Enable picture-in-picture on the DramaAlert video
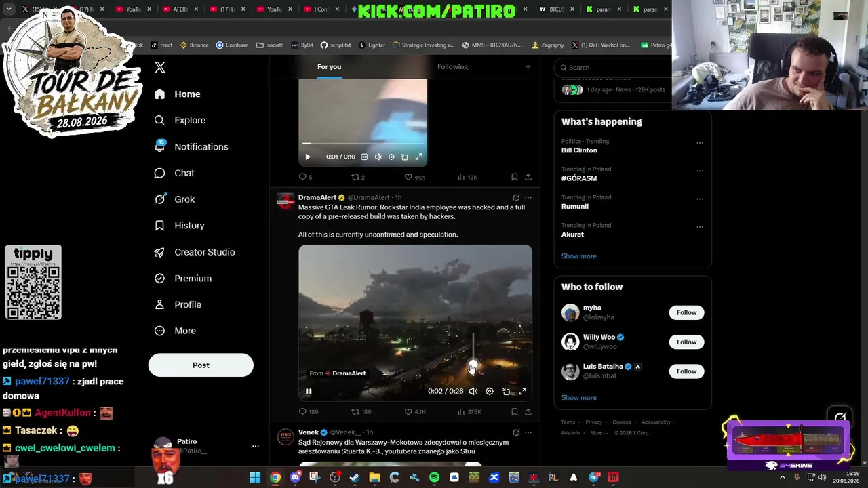The image size is (868, 488). tap(506, 391)
